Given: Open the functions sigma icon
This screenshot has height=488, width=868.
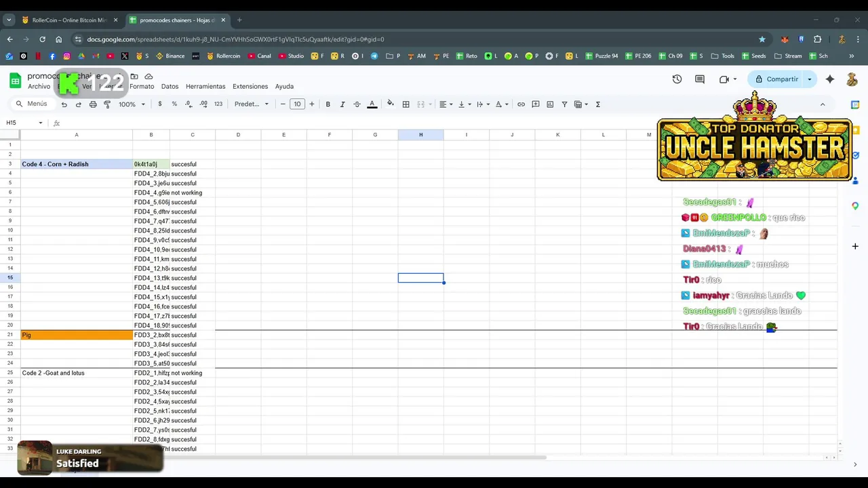Looking at the screenshot, I should click(x=597, y=104).
